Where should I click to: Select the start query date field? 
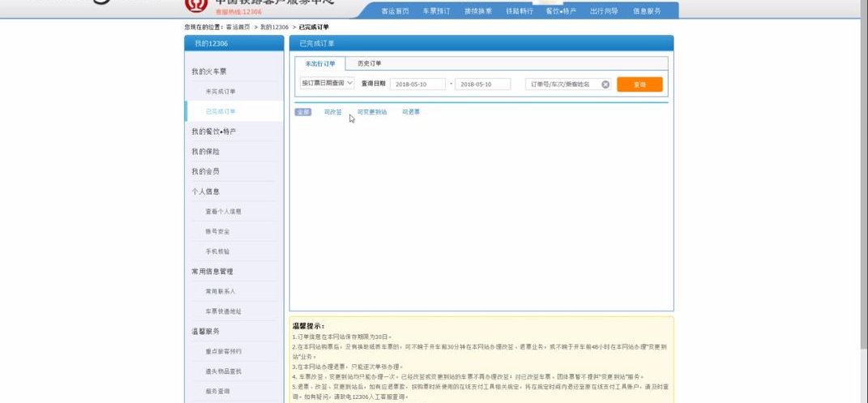pyautogui.click(x=417, y=84)
